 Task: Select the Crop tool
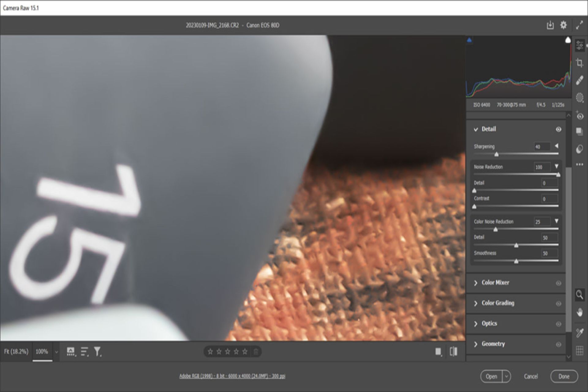[x=580, y=63]
